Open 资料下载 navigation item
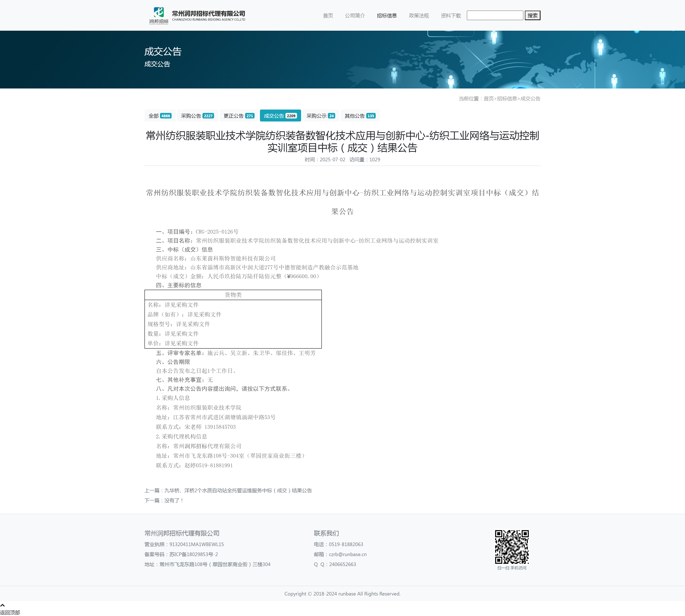Screen dimensions: 685x616 [450, 16]
